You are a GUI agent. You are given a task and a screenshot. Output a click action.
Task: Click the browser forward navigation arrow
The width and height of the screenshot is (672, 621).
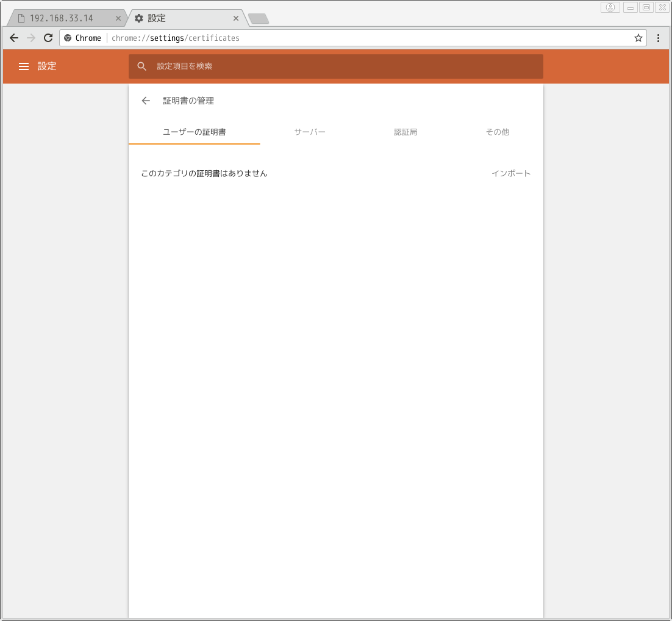(31, 38)
